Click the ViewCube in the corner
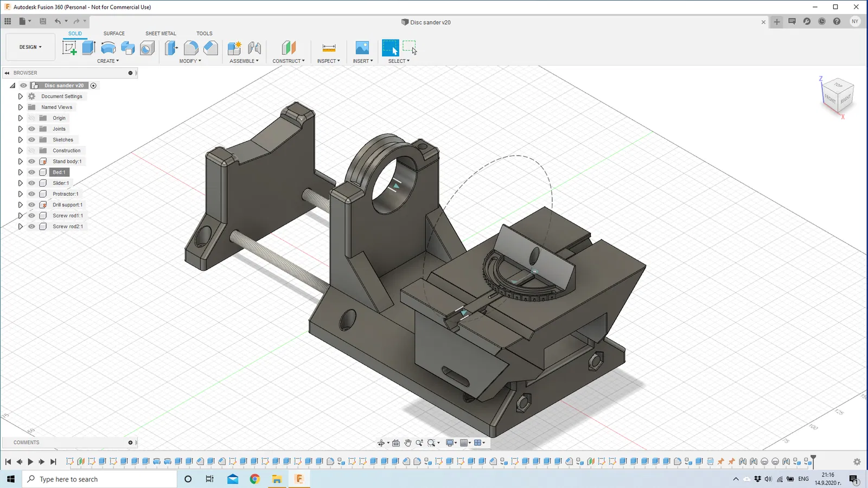Viewport: 868px width, 488px height. point(839,95)
